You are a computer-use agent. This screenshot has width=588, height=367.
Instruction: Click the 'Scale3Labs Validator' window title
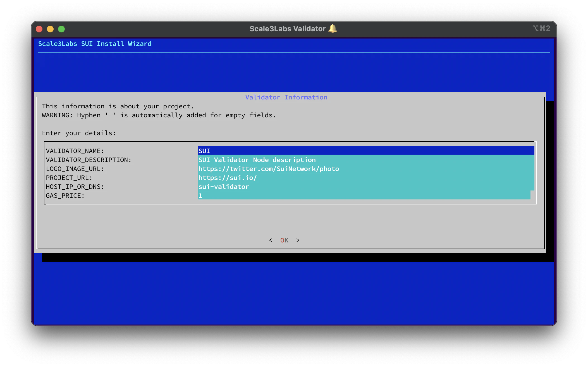pyautogui.click(x=288, y=29)
